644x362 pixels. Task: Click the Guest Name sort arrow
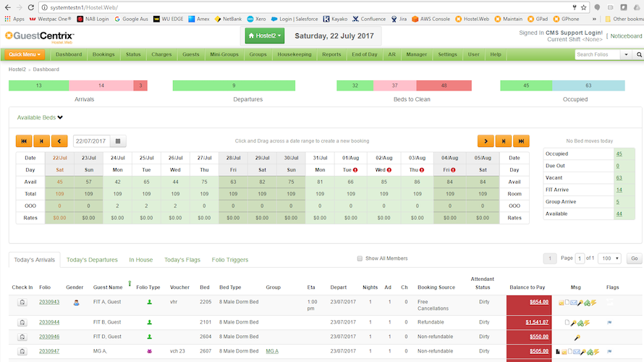click(130, 284)
